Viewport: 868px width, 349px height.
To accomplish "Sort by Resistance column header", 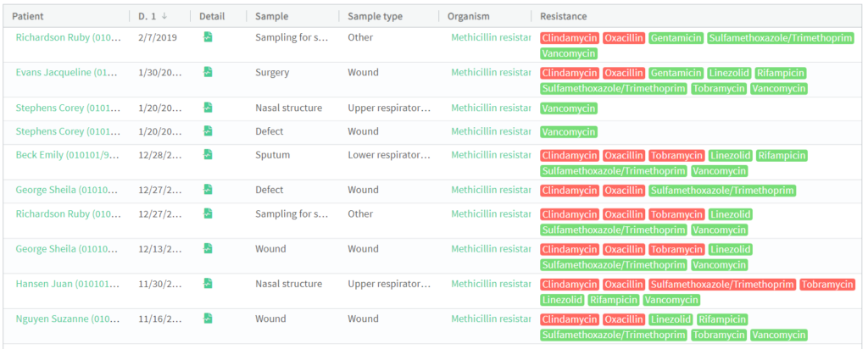I will [x=564, y=17].
